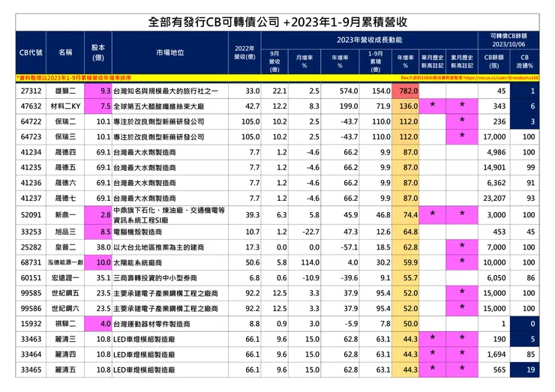Click the 2023年營收成長動能 group header
This screenshot has width=555, height=392.
click(369, 40)
